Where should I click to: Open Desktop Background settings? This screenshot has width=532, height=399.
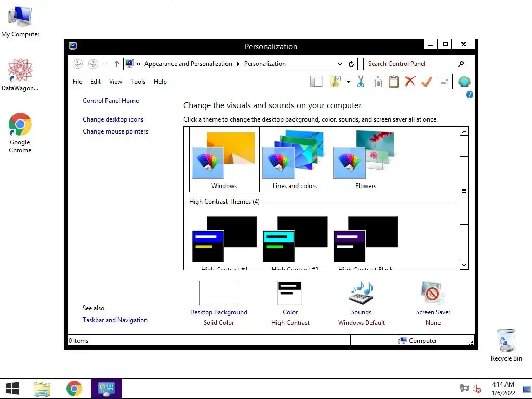pyautogui.click(x=219, y=312)
